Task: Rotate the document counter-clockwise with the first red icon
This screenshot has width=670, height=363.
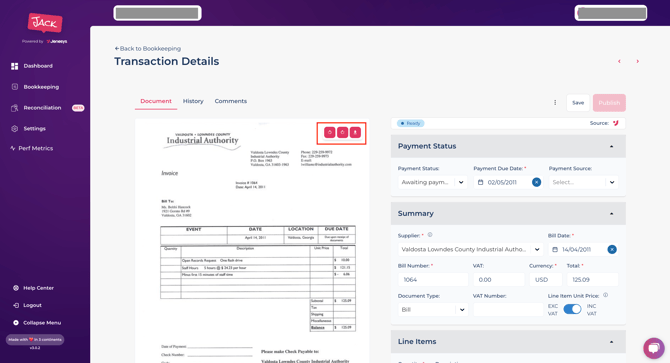Action: [x=329, y=132]
